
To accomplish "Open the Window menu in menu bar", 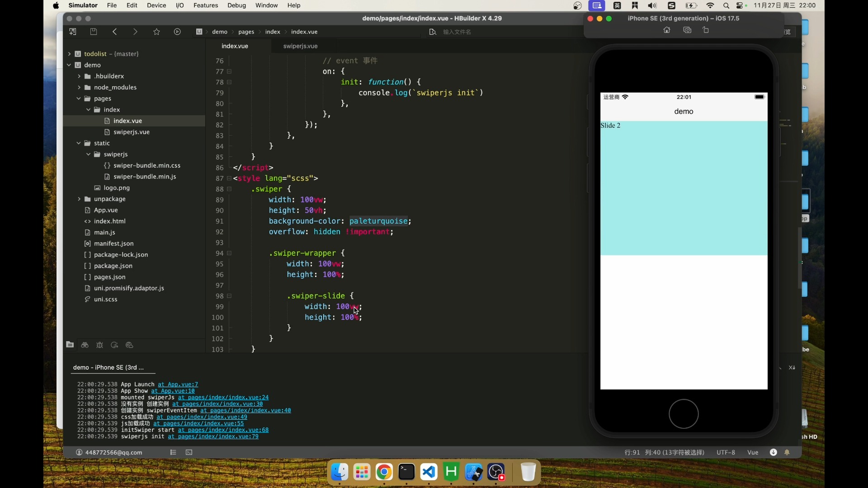I will pos(266,5).
